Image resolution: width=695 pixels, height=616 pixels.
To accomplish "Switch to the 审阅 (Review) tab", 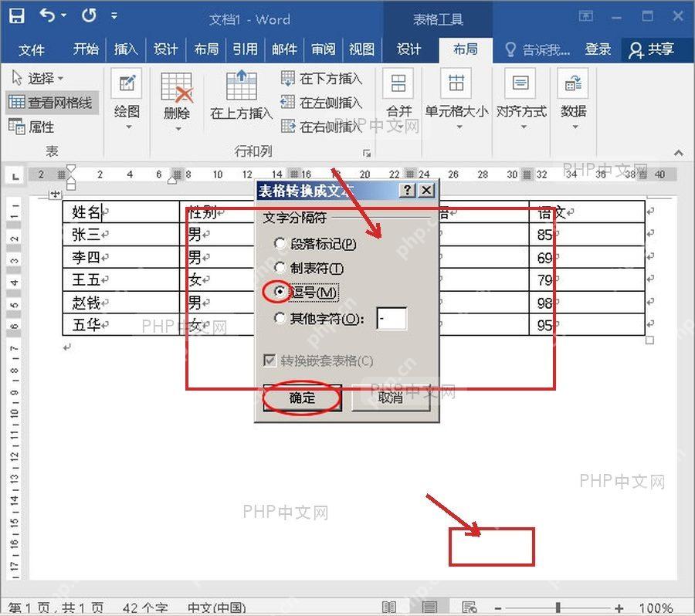I will [x=323, y=49].
